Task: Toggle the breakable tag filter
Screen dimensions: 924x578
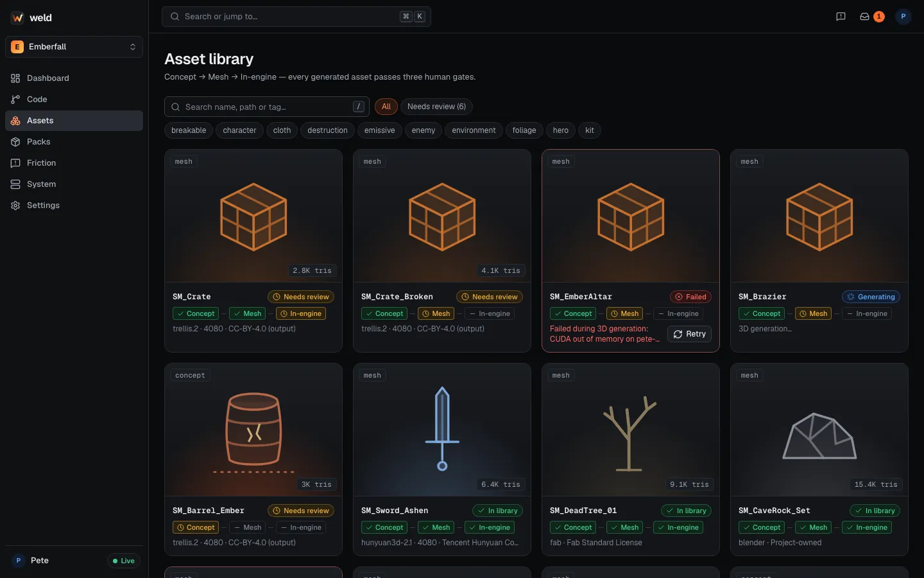Action: coord(189,130)
